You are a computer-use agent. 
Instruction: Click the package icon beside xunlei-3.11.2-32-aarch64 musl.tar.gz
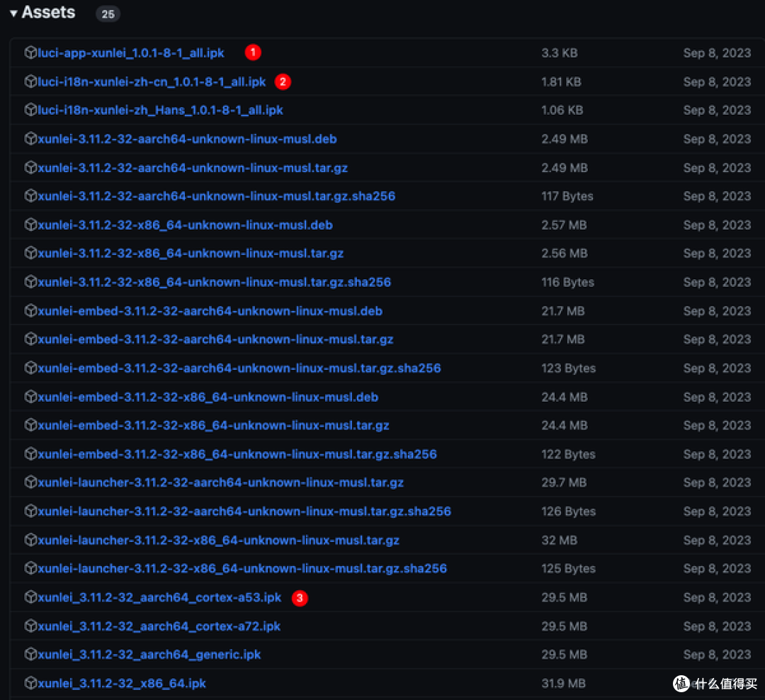pyautogui.click(x=30, y=167)
